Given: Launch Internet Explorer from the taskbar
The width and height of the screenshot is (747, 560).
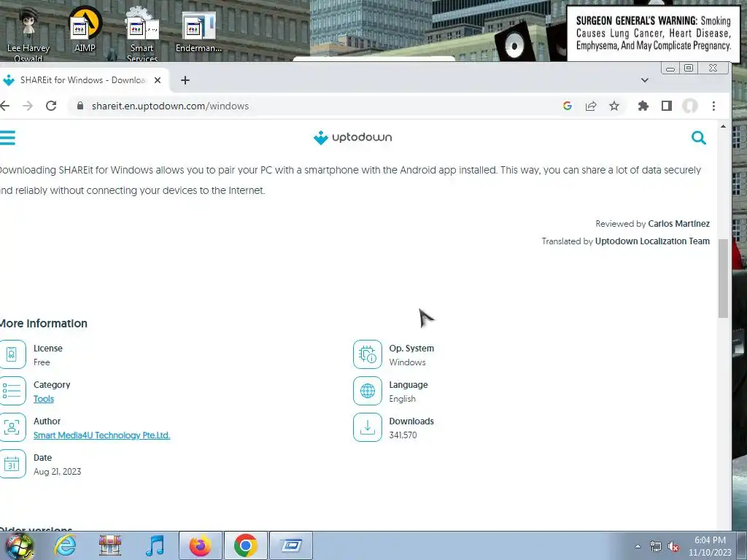Looking at the screenshot, I should (x=65, y=545).
